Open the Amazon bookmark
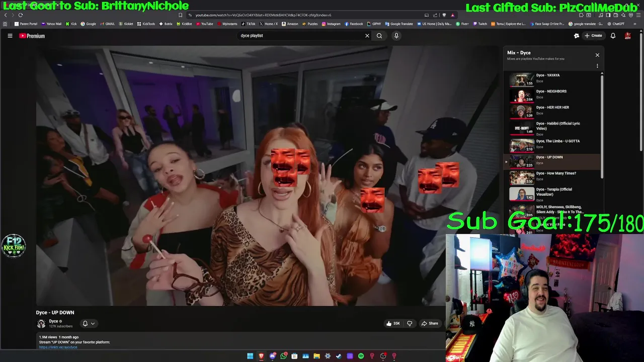Screen dimensions: 644x362 290,24
